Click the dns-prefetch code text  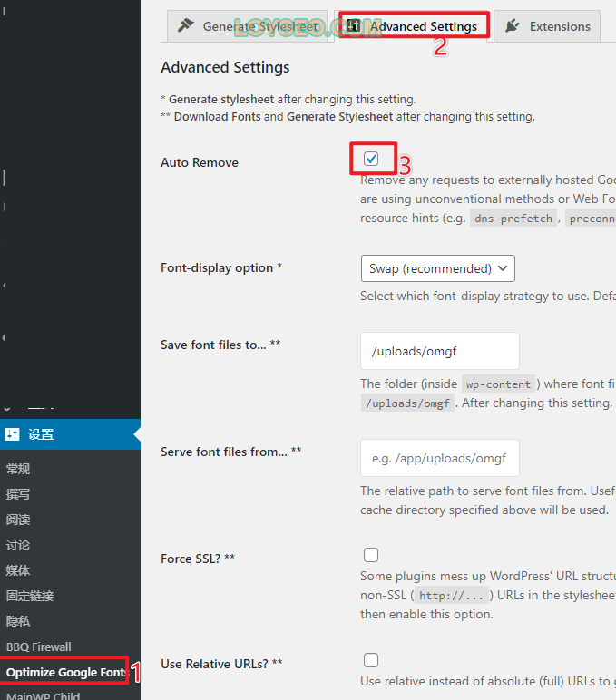[513, 219]
